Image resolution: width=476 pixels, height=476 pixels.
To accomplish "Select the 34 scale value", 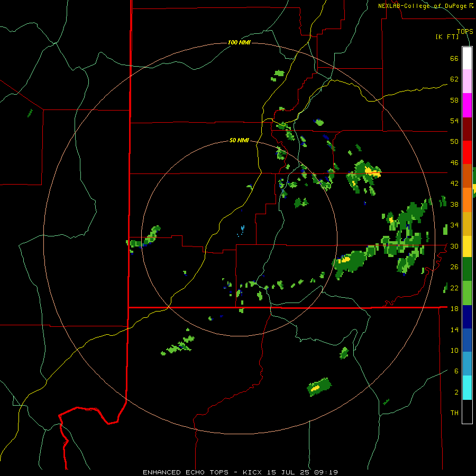I will (454, 225).
